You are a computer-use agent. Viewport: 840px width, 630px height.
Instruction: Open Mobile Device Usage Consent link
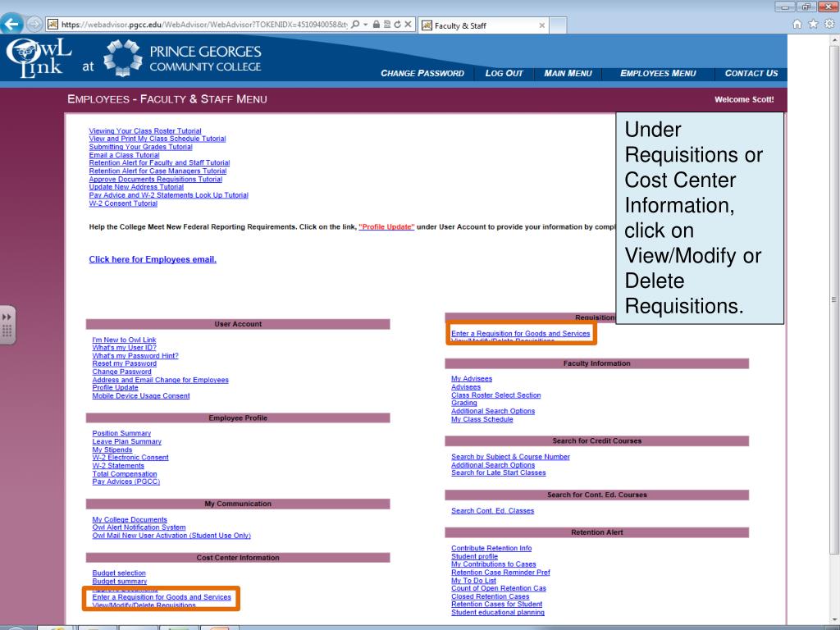coord(141,396)
